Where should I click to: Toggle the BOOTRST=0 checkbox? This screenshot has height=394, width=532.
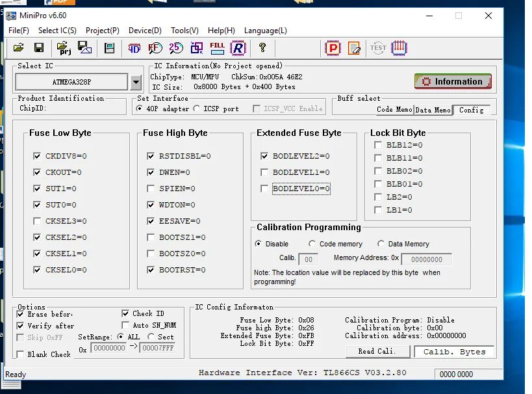tap(151, 270)
